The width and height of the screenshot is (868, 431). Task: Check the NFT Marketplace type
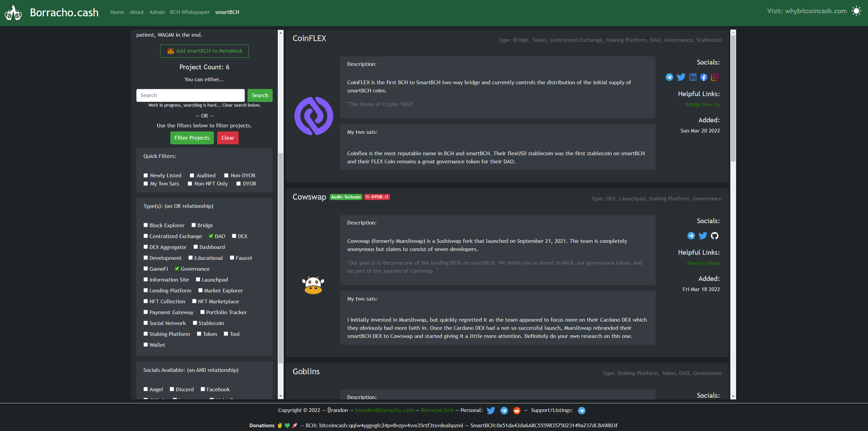[194, 301]
